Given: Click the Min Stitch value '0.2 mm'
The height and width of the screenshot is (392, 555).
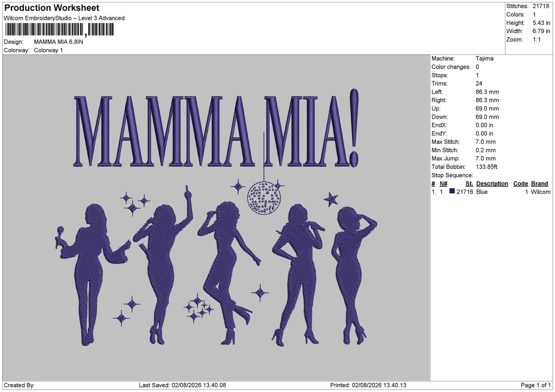Looking at the screenshot, I should (x=485, y=150).
